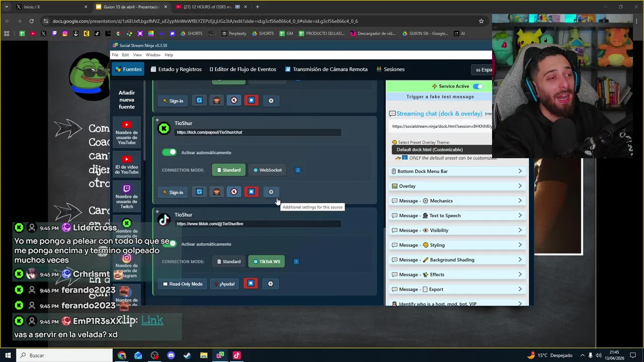Click the red stop button in the topmost source row
Image resolution: width=644 pixels, height=362 pixels.
251,101
